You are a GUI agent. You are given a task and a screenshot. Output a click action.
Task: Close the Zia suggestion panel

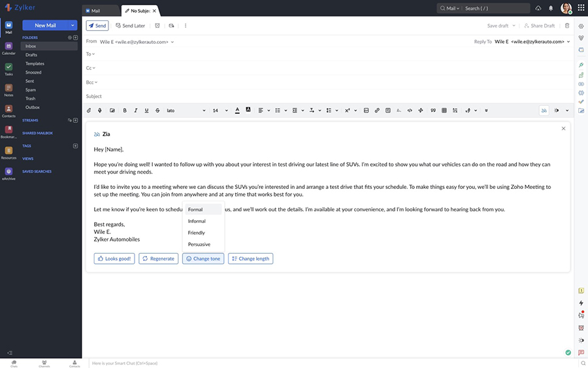click(563, 128)
